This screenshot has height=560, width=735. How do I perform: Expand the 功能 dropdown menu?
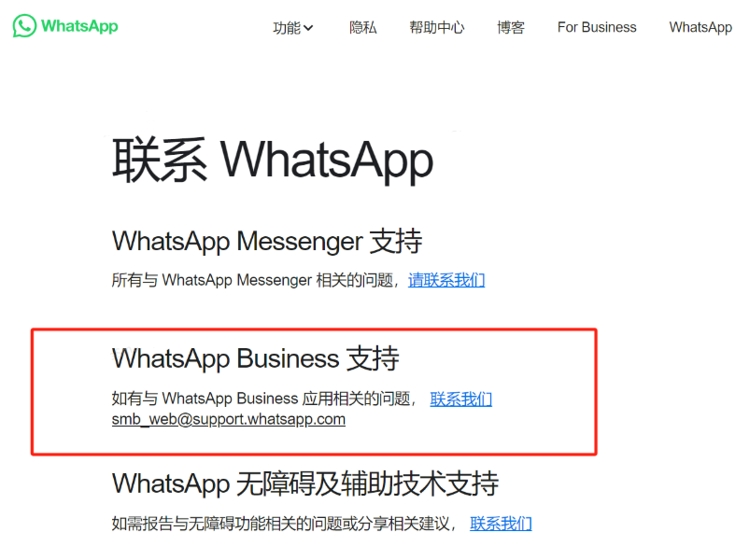292,28
